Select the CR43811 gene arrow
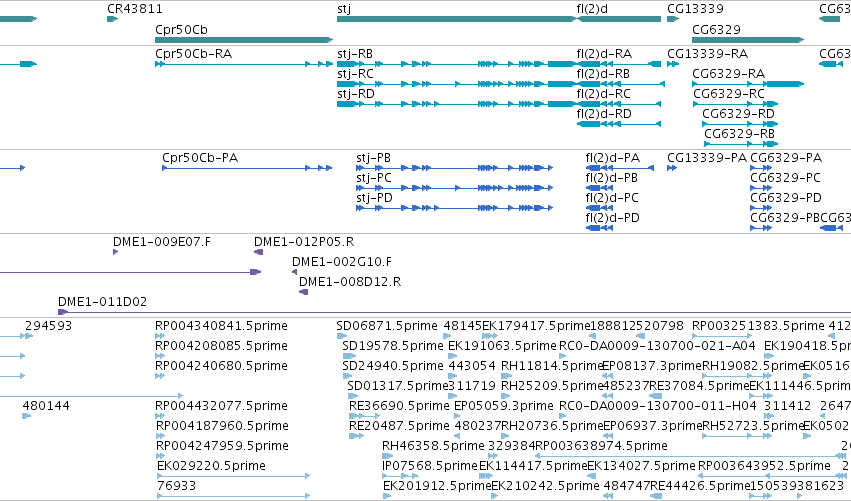The image size is (851, 501). point(112,19)
